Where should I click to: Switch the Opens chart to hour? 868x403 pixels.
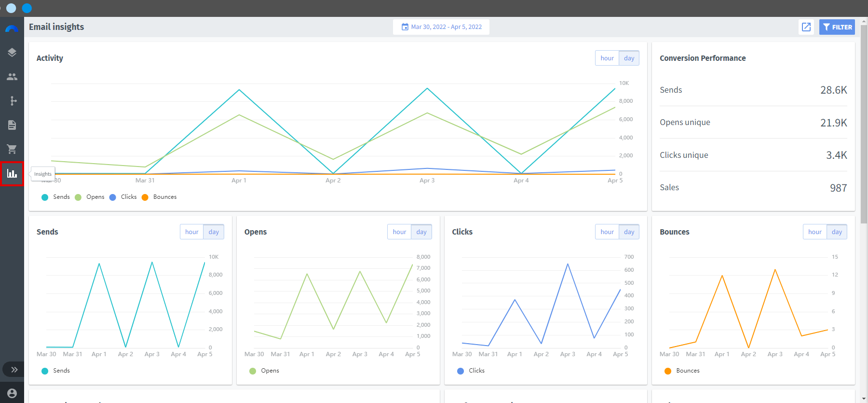(399, 232)
